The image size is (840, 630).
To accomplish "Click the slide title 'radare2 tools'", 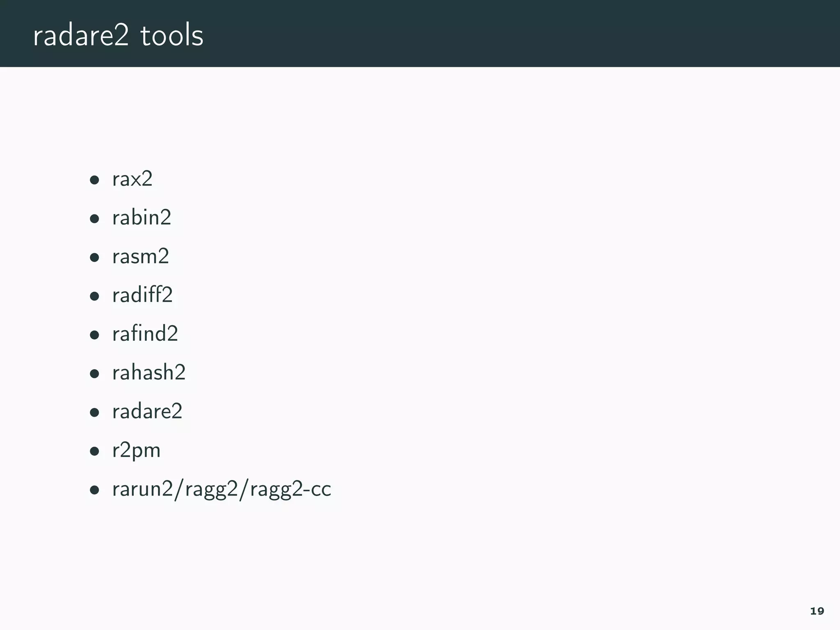I will tap(118, 35).
